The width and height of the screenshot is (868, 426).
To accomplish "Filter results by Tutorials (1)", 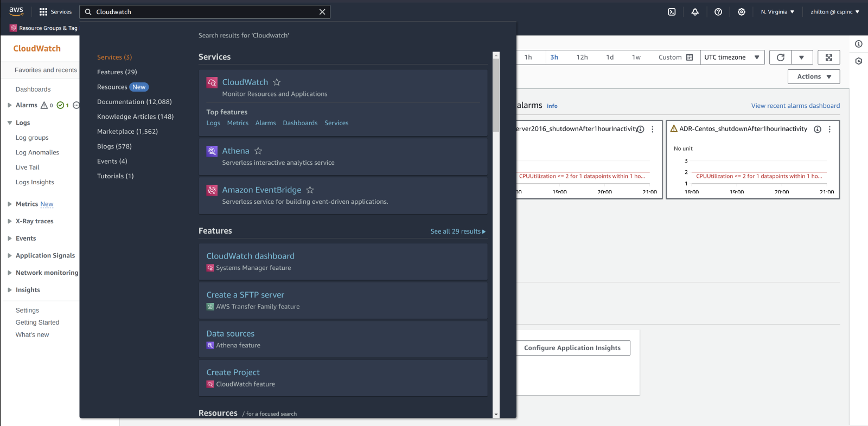I will point(116,176).
